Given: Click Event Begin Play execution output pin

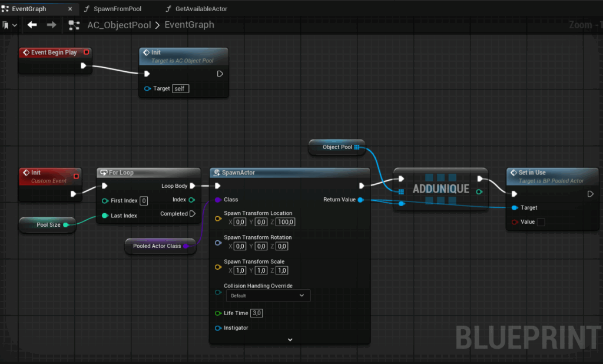Looking at the screenshot, I should (83, 66).
